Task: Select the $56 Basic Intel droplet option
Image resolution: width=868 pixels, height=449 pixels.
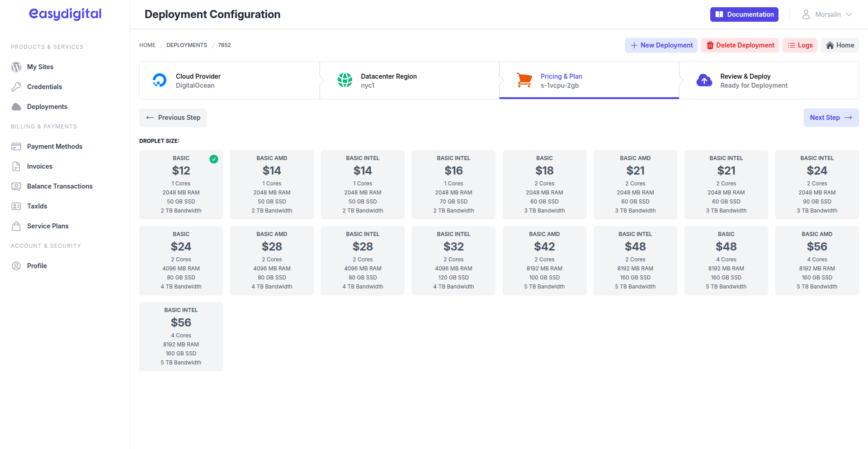Action: 181,336
